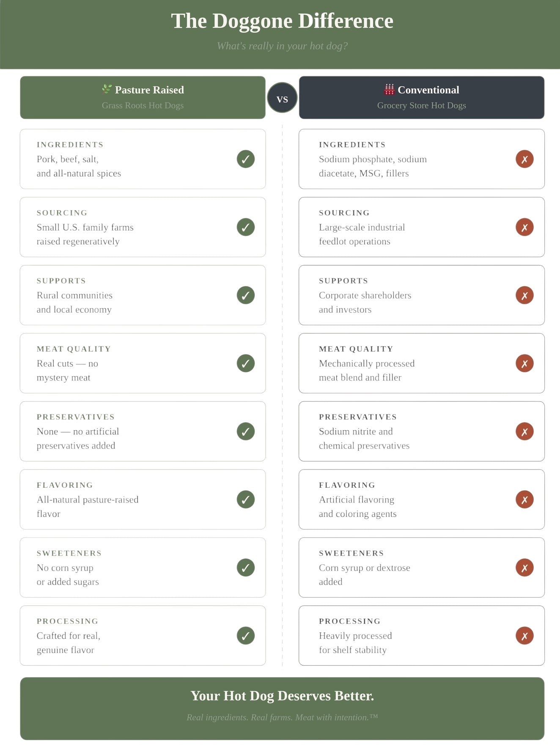The height and width of the screenshot is (747, 560).
Task: Click the red X for Sodium nitrite preservatives
Action: pos(524,431)
